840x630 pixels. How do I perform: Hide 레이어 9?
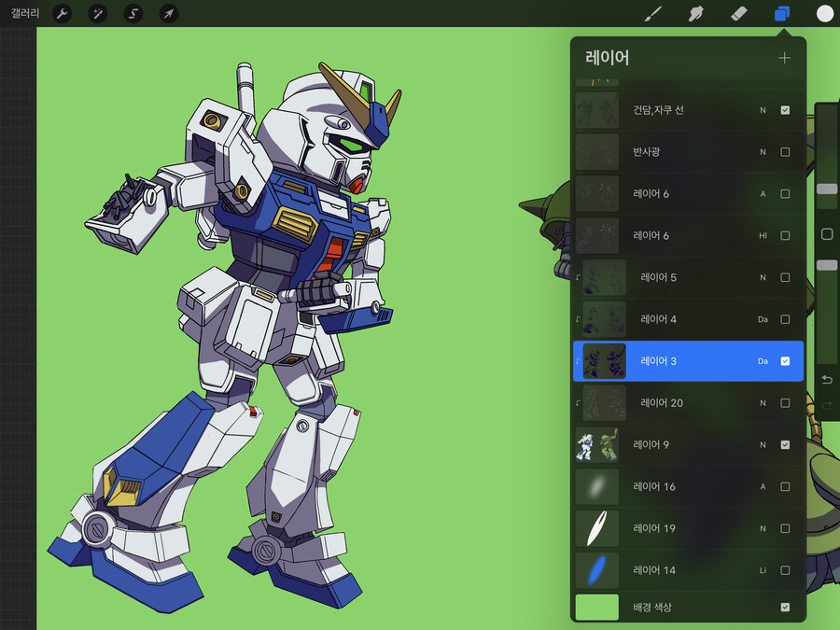(785, 444)
